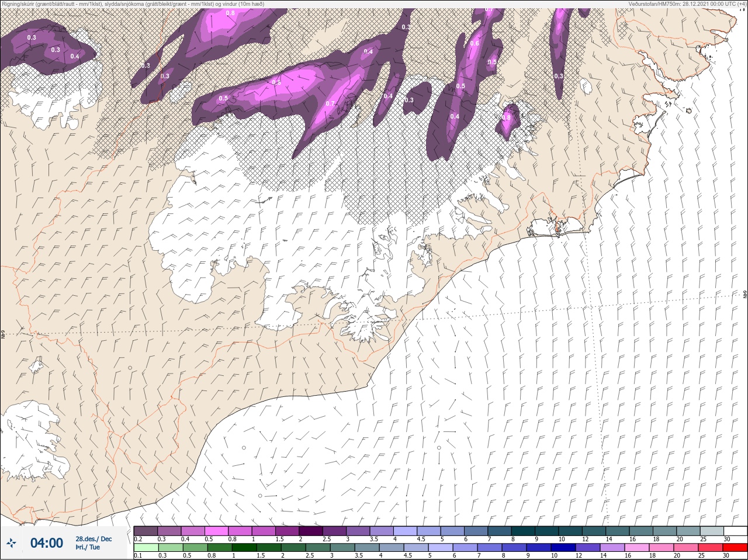Pick the darkest purple swatch starting at 0.2
The height and width of the screenshot is (560, 748).
(x=146, y=531)
